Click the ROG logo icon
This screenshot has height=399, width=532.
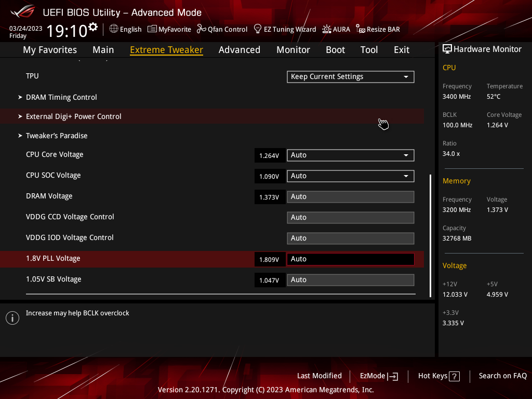pos(22,11)
